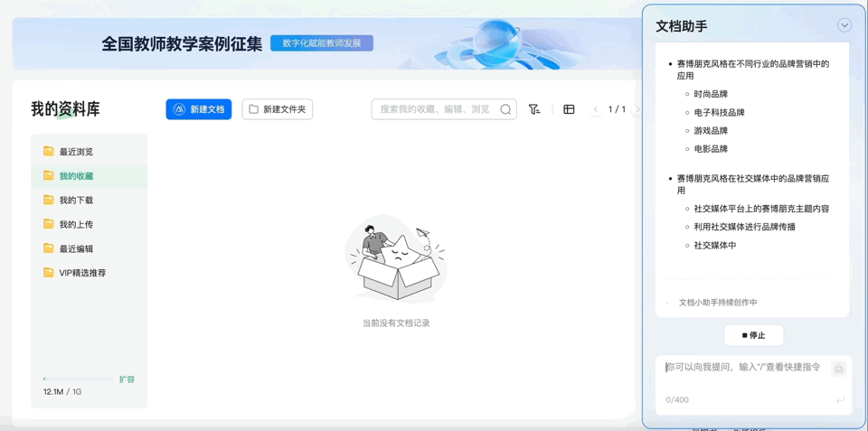
Task: Click folder icon beside 我的下载
Action: tap(49, 200)
